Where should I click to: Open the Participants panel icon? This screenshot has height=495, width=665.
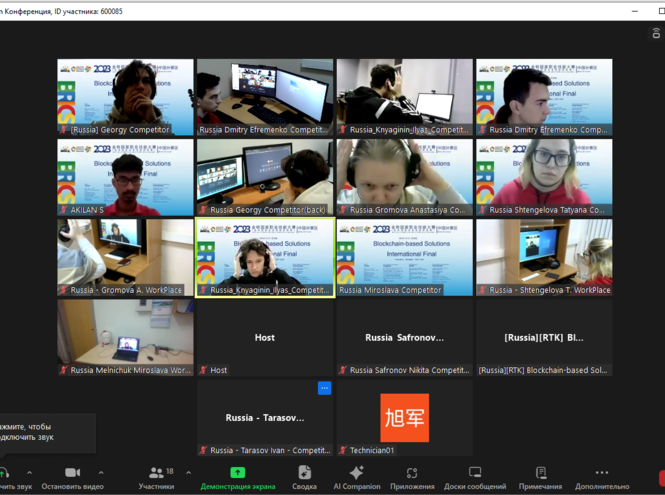click(155, 472)
